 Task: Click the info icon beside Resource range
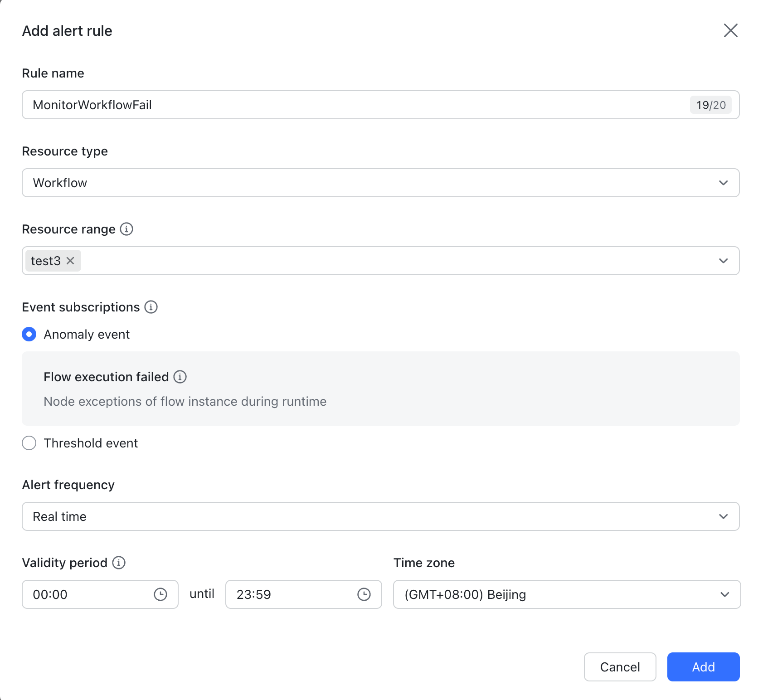(126, 229)
